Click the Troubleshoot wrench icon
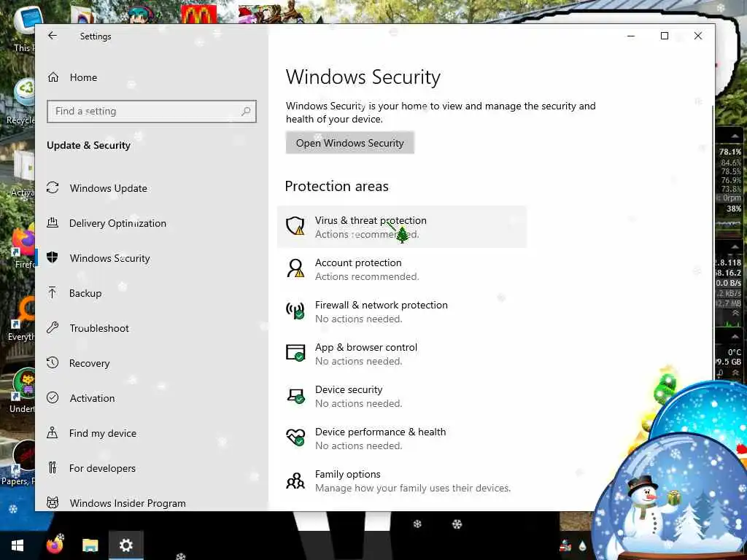747x560 pixels. pyautogui.click(x=53, y=327)
